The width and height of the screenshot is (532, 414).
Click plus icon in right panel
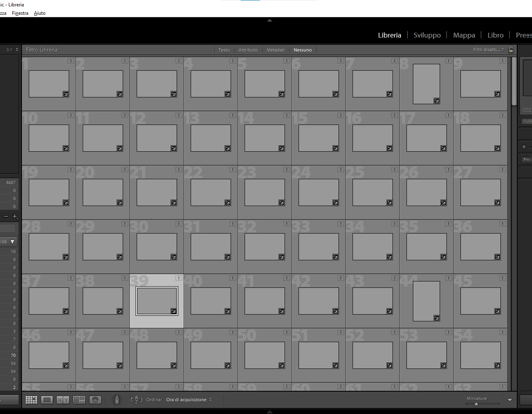click(x=524, y=147)
